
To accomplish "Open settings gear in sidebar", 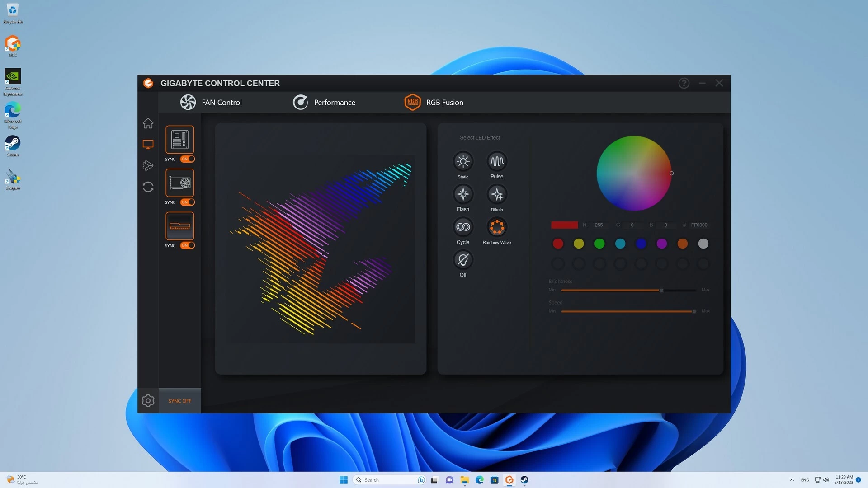I will point(148,401).
